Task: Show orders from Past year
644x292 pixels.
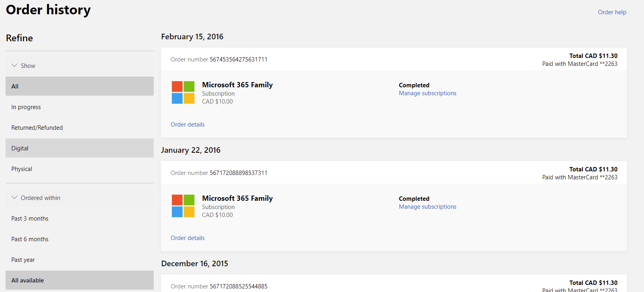Action: (23, 260)
